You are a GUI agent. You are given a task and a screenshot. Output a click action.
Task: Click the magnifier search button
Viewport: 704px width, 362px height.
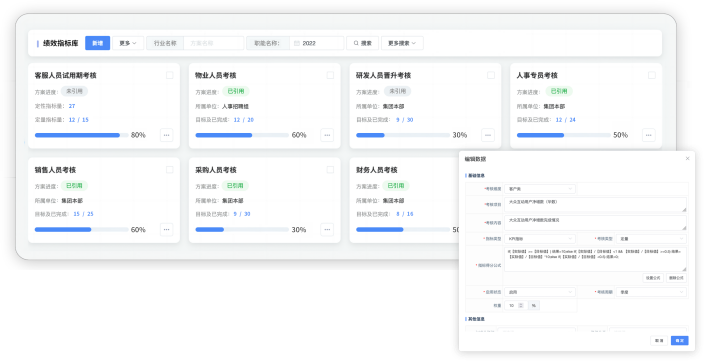click(x=362, y=43)
